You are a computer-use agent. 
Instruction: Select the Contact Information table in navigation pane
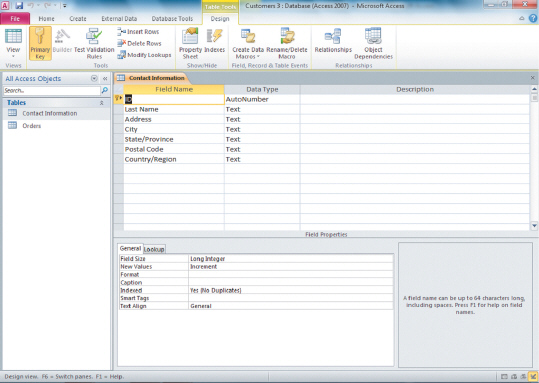[x=56, y=113]
